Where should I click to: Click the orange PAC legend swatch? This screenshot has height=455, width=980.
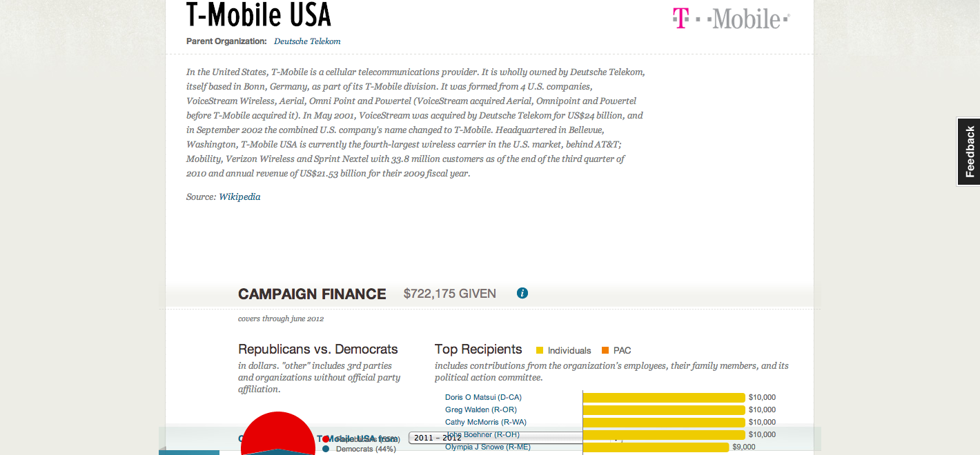[x=605, y=351]
